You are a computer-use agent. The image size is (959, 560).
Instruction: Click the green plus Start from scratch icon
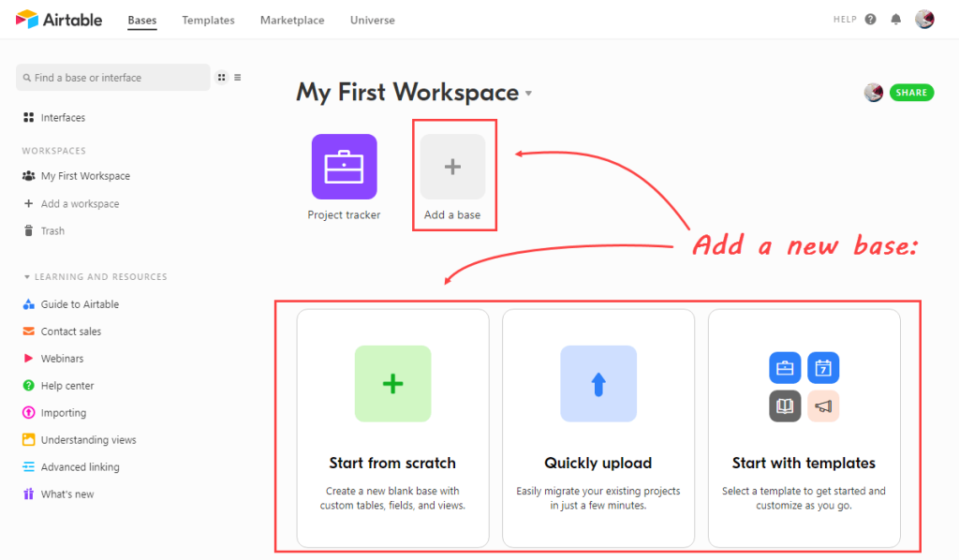pyautogui.click(x=392, y=384)
